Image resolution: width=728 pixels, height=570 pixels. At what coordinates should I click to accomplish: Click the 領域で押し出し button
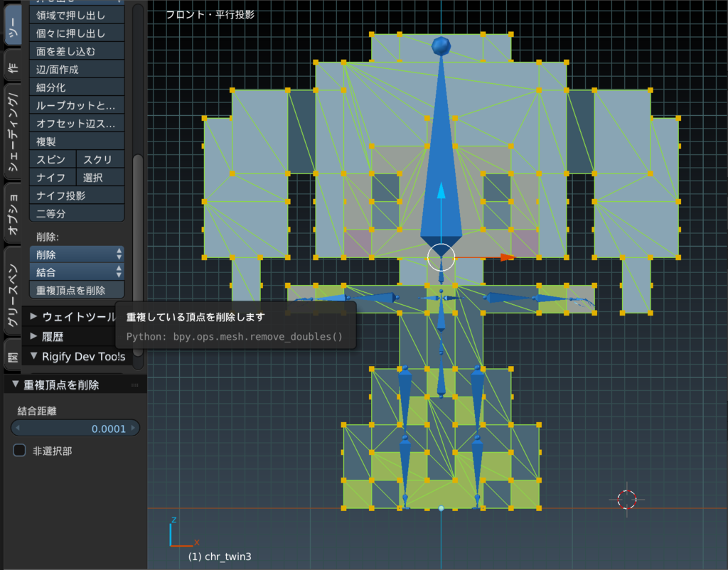77,15
